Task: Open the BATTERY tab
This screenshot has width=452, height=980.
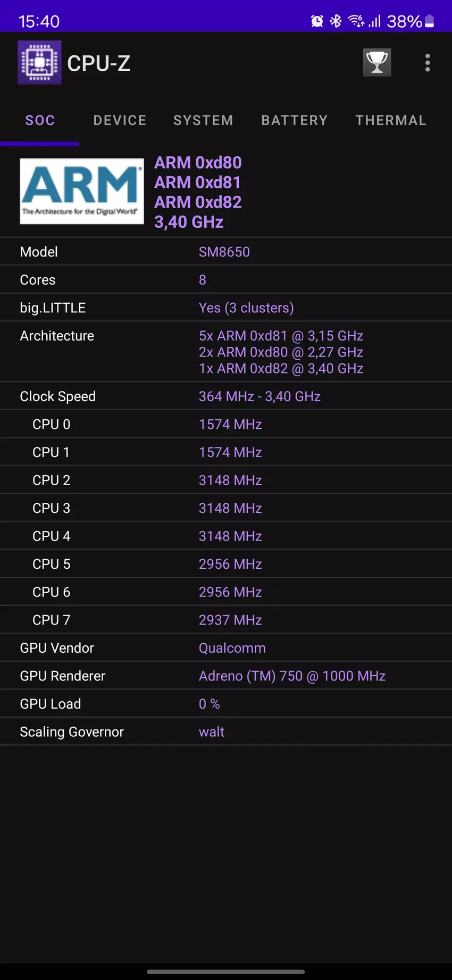Action: [295, 120]
